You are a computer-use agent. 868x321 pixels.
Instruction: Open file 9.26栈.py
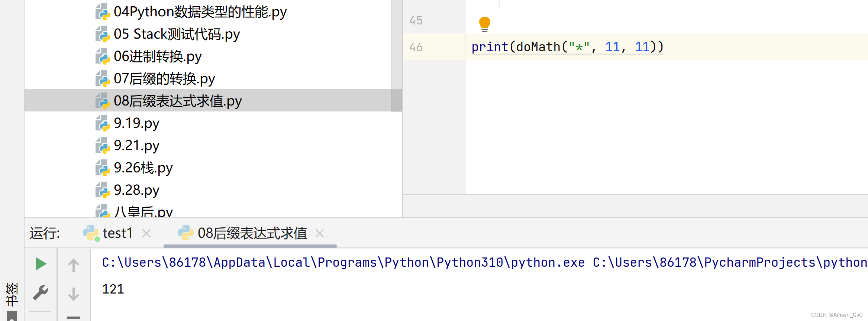pyautogui.click(x=143, y=168)
